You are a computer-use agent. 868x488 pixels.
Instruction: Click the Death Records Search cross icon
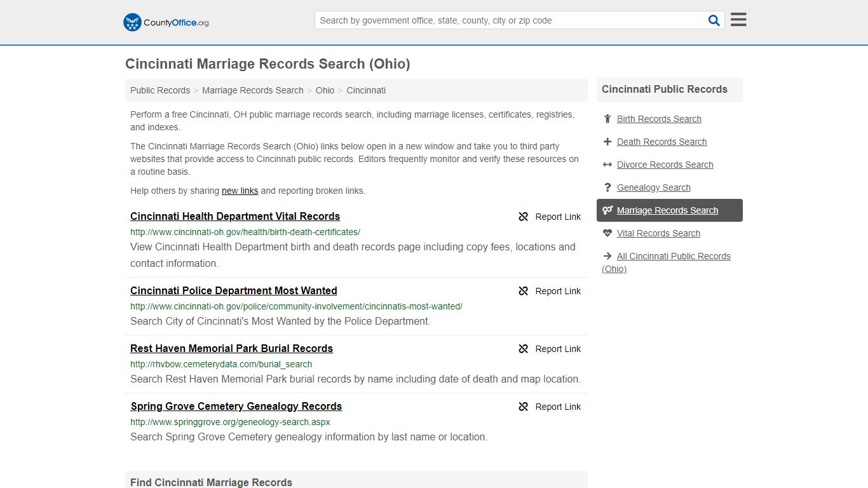tap(607, 142)
